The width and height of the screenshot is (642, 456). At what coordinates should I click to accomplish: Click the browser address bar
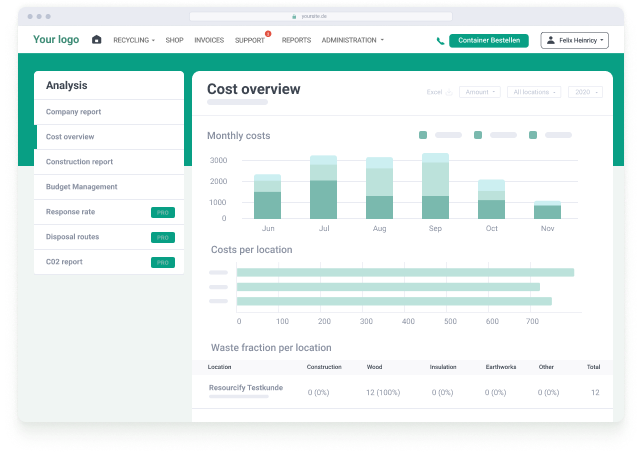click(321, 16)
